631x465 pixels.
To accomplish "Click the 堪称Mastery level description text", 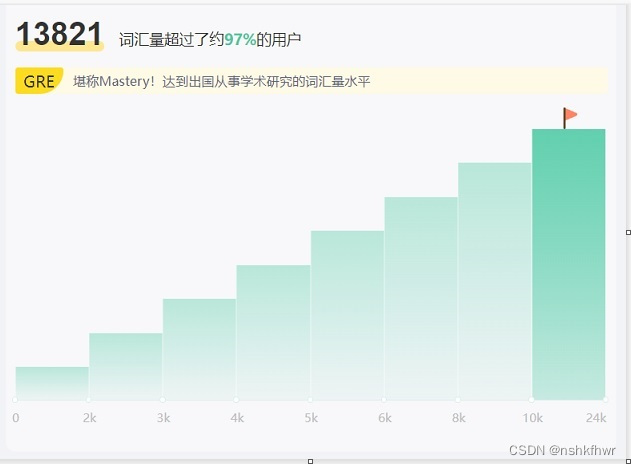I will tap(221, 81).
